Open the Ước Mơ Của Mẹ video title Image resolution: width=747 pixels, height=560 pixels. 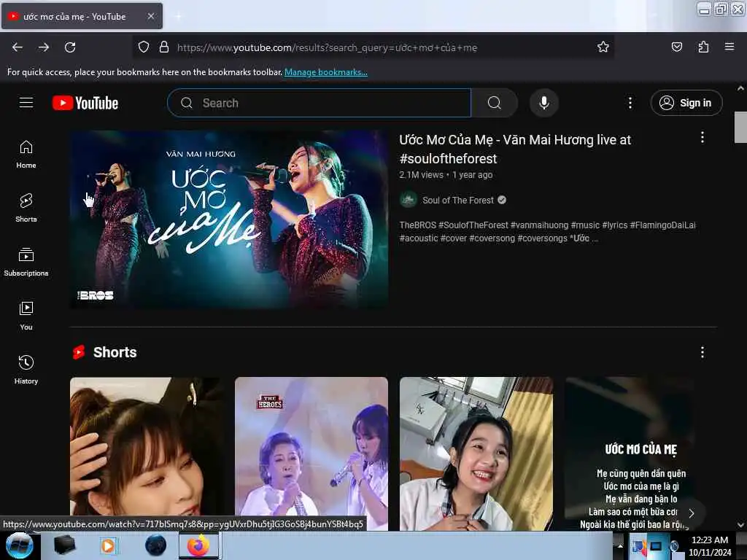(x=515, y=149)
